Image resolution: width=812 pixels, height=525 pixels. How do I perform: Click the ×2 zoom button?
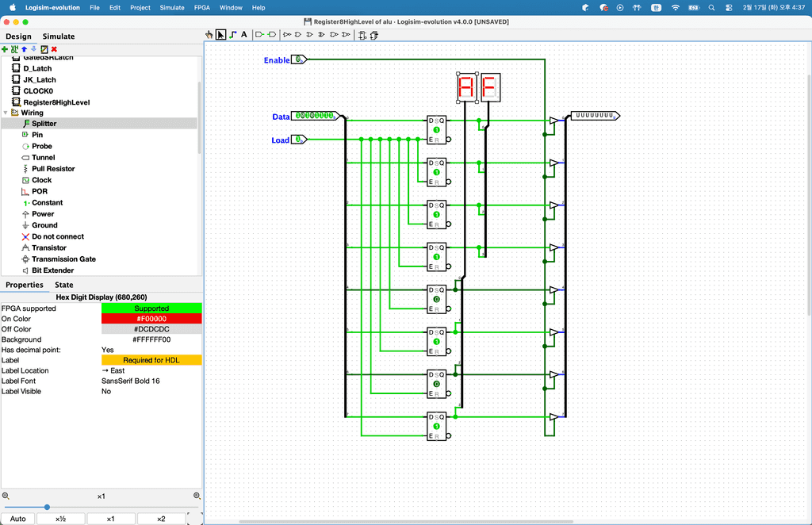click(161, 519)
